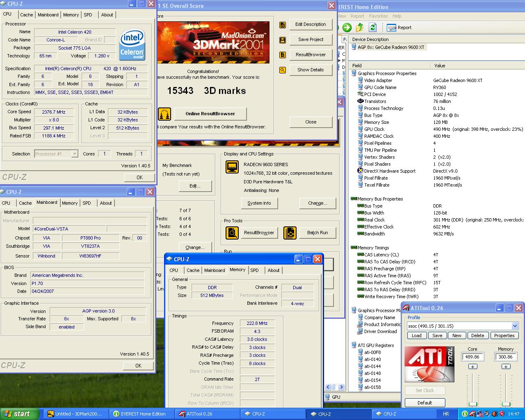Viewport: 525px width, 420px height.
Task: Click the Core clock value field
Action: tap(472, 357)
